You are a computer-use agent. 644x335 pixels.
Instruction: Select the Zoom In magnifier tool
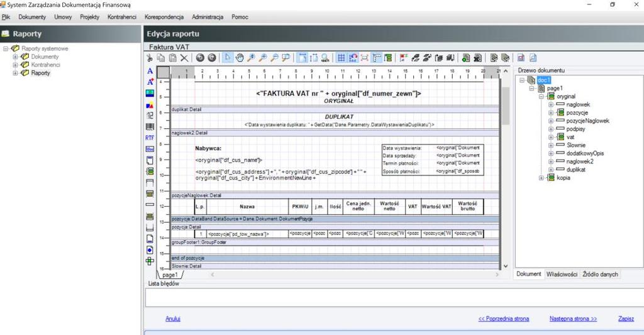[263, 58]
